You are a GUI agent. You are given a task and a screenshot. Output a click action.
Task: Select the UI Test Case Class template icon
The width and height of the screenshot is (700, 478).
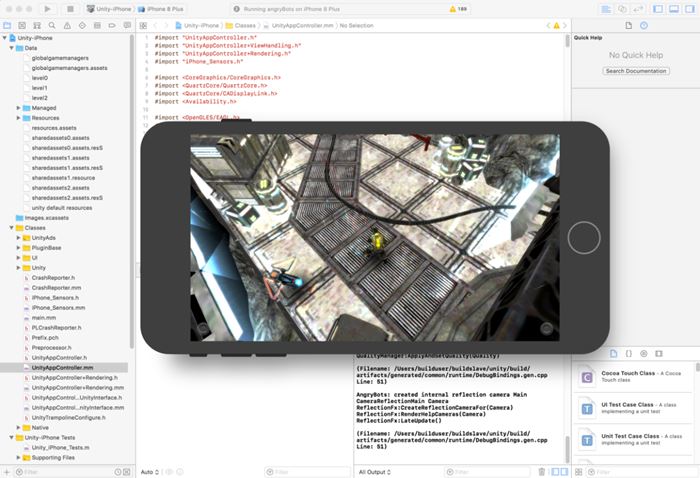(x=587, y=407)
